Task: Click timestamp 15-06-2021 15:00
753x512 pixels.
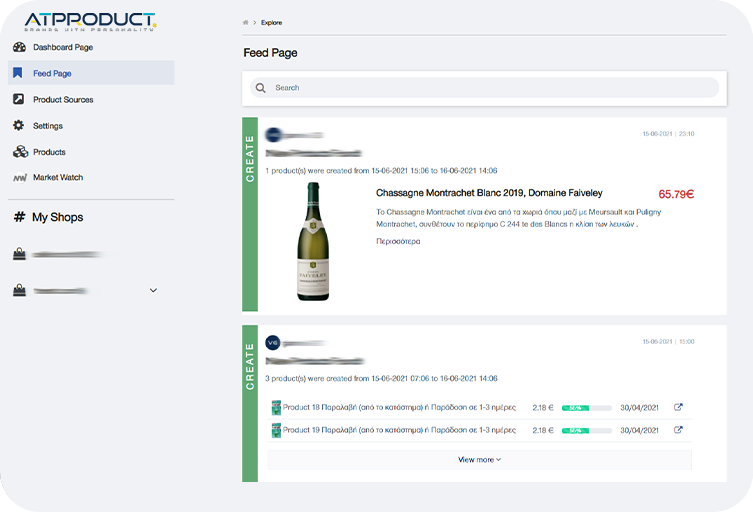Action: [x=668, y=341]
